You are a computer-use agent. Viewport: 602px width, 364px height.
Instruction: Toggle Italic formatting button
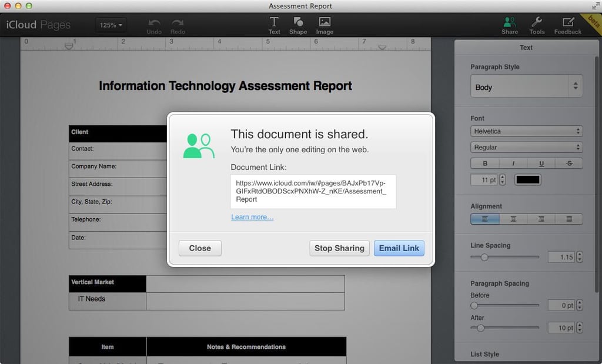[x=513, y=163]
